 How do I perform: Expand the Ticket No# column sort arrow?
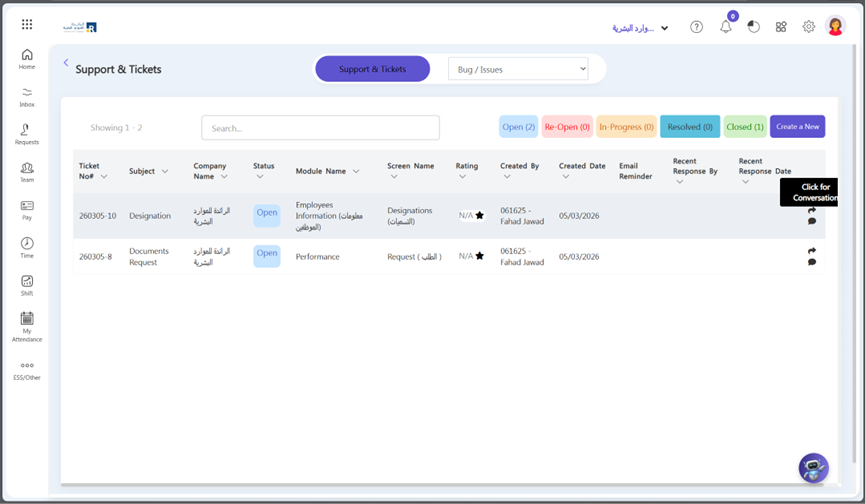coord(104,177)
